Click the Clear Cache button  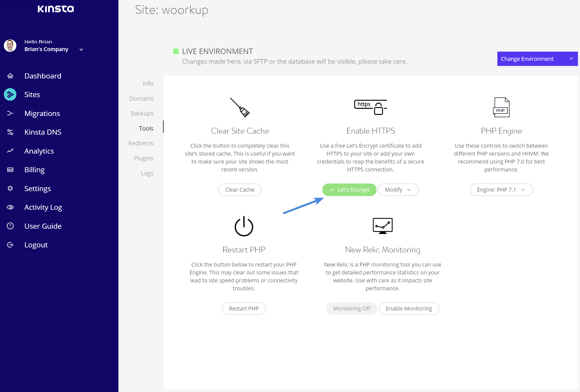pyautogui.click(x=240, y=190)
